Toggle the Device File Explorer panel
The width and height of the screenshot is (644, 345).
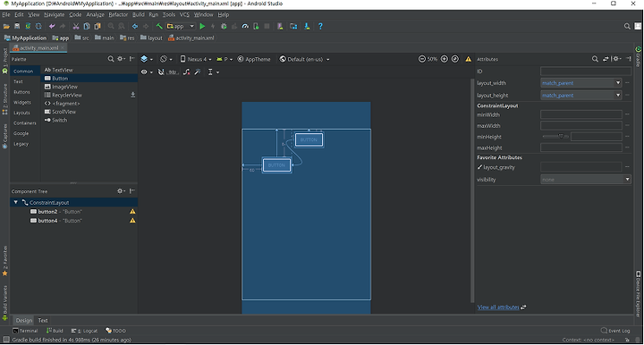[x=639, y=293]
